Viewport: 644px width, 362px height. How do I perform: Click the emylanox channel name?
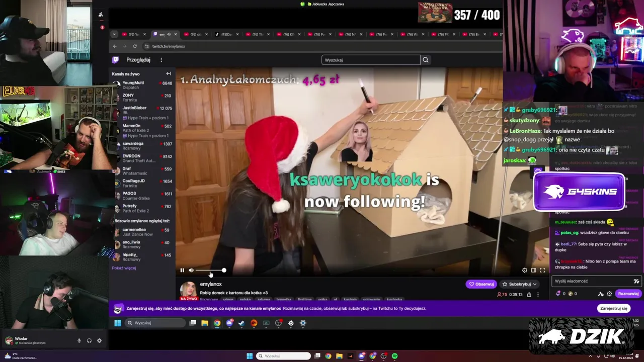(211, 284)
